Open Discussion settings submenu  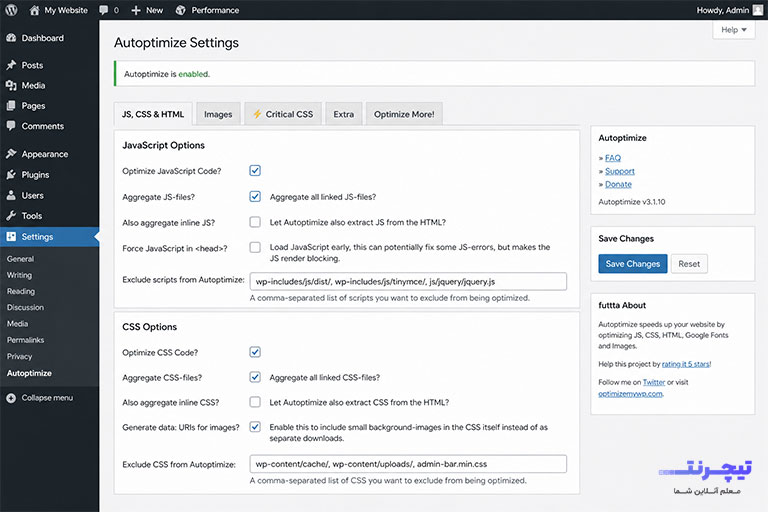tap(25, 308)
